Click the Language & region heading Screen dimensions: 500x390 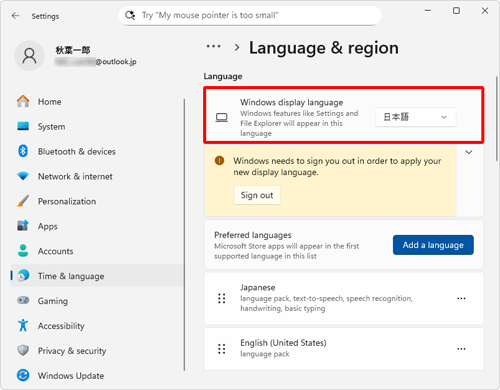click(x=324, y=48)
